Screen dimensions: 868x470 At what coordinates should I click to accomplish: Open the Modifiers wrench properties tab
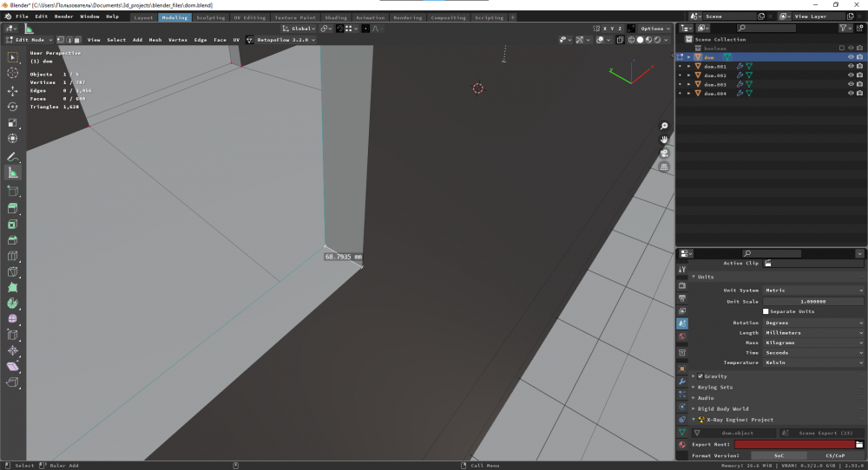pos(682,382)
